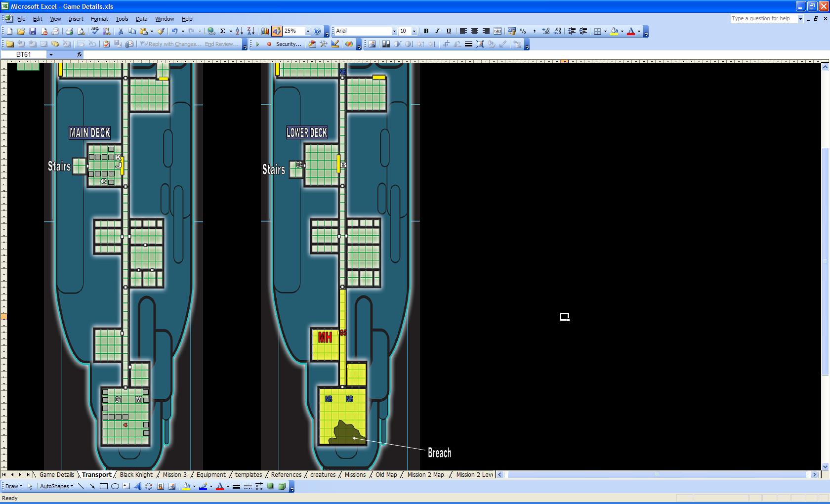
Task: Click the Name Box showing BT61
Action: [24, 54]
